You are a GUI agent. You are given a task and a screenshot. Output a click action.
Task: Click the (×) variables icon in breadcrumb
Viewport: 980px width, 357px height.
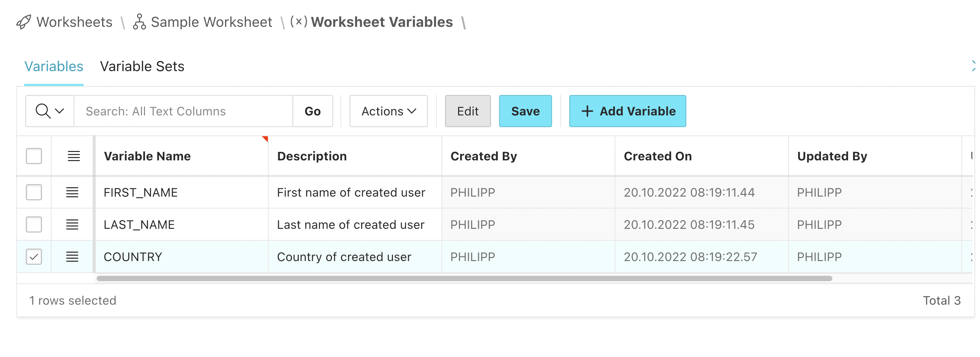(299, 22)
